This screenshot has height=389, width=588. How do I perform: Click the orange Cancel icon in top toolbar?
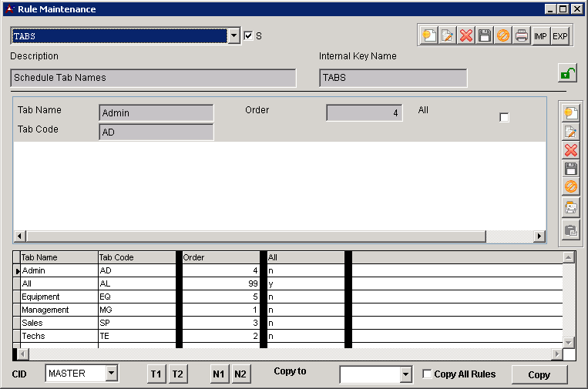click(503, 36)
